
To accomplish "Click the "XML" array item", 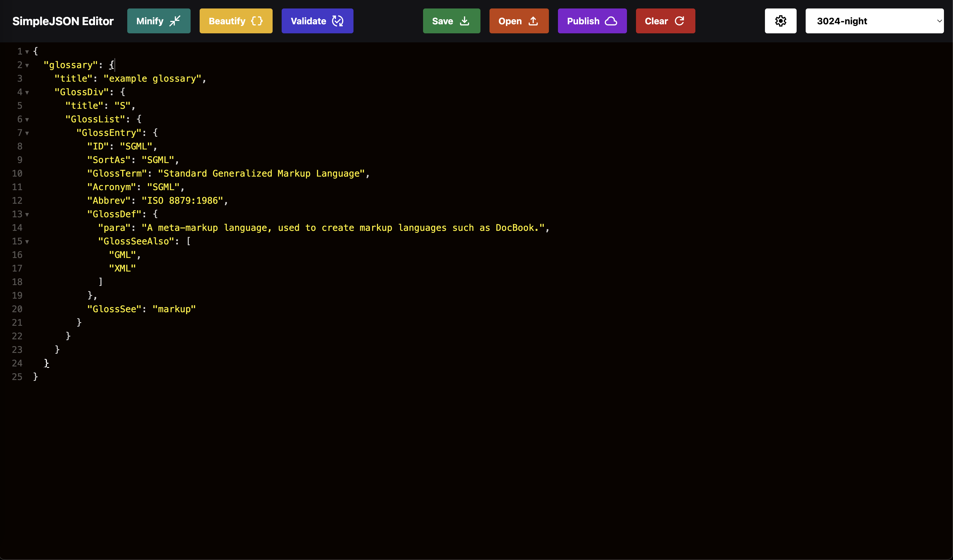I will pyautogui.click(x=122, y=269).
